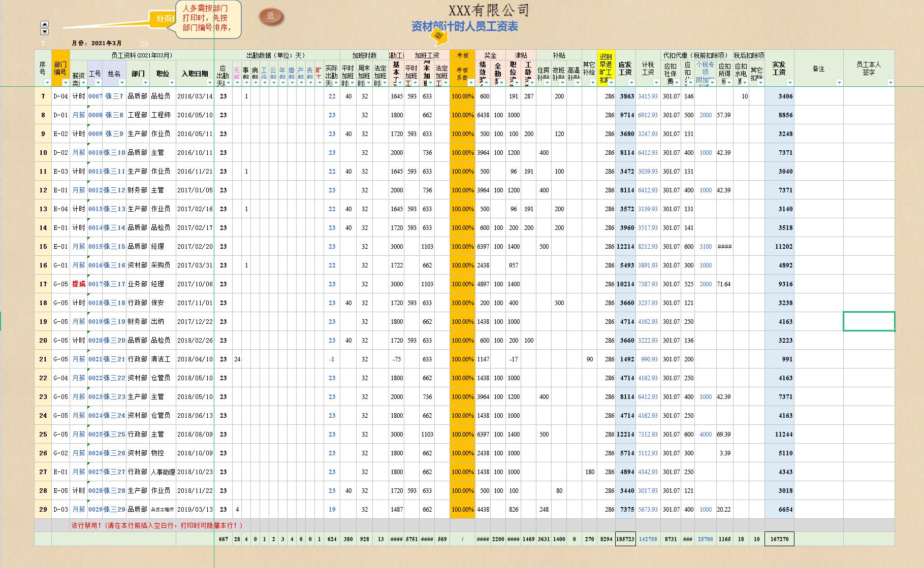Viewport: 924px width, 568px height.
Task: Select the selected signature cell in row 19
Action: 869,321
